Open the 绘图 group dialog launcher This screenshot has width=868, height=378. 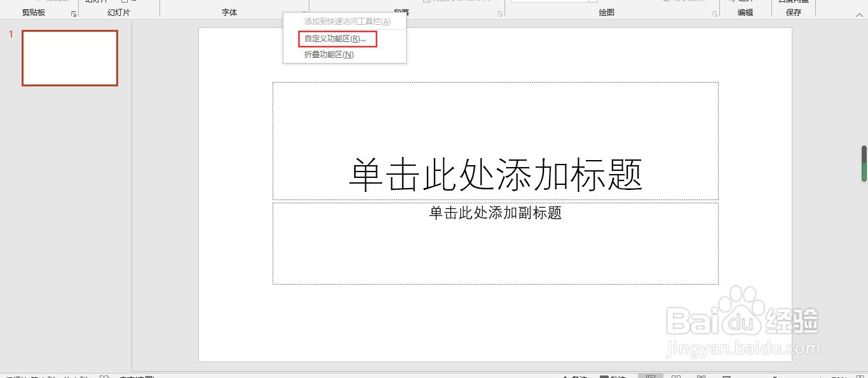(x=714, y=13)
